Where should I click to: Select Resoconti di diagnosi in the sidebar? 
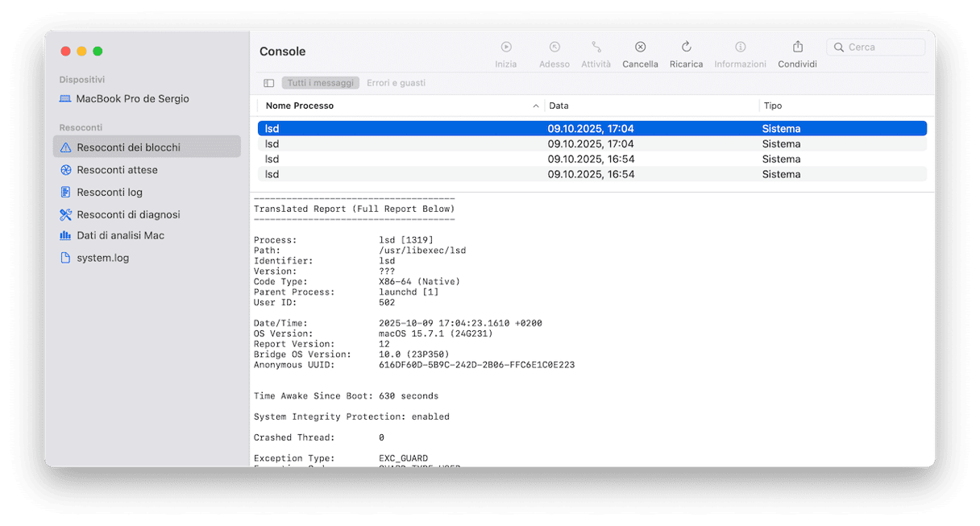tap(128, 215)
